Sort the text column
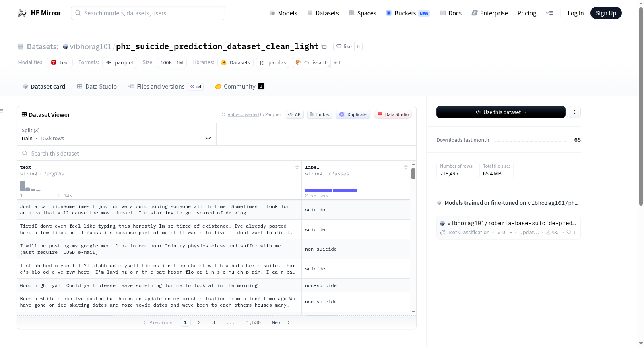Screen dimensions: 644x347 (297, 167)
